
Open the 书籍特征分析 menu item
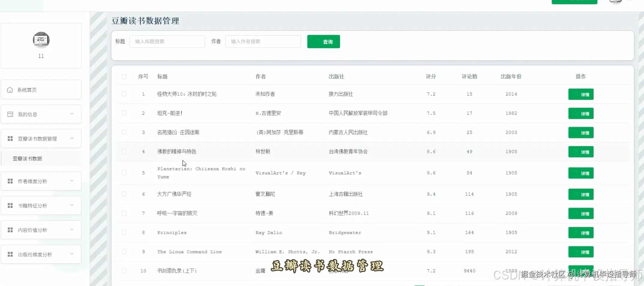pos(41,205)
